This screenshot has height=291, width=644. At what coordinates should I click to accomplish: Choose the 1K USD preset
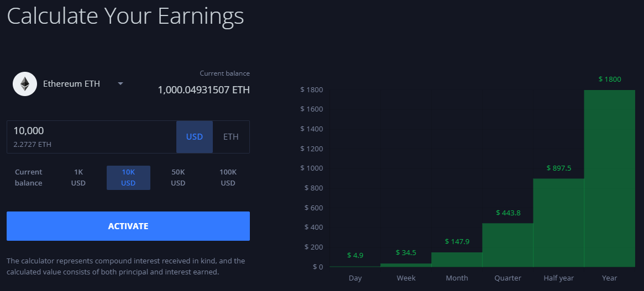78,178
